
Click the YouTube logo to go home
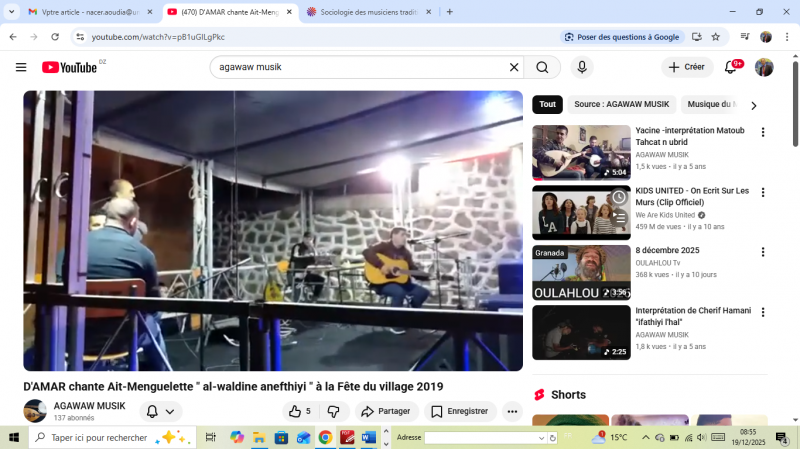(x=70, y=67)
